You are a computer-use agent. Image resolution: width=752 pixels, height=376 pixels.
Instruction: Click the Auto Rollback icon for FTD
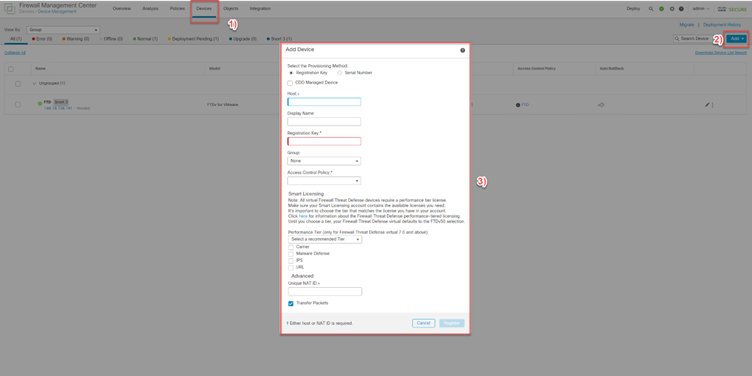point(601,105)
